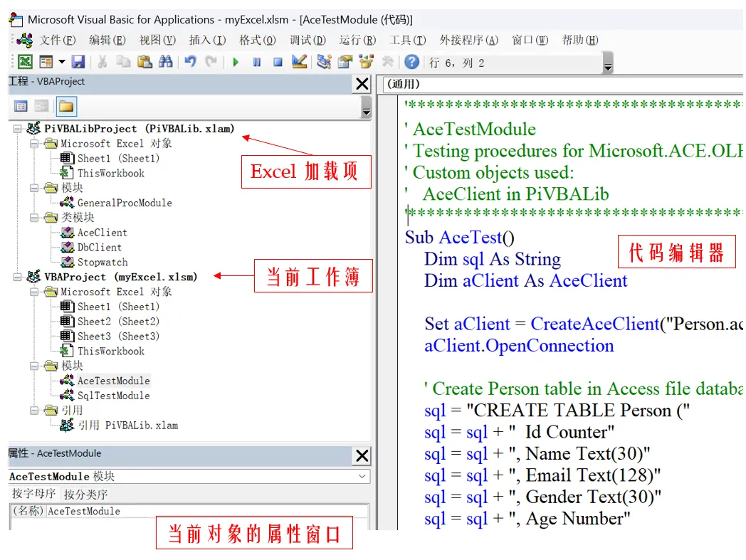Select the SqlTestModule tree item
The width and height of the screenshot is (746, 560).
[114, 396]
